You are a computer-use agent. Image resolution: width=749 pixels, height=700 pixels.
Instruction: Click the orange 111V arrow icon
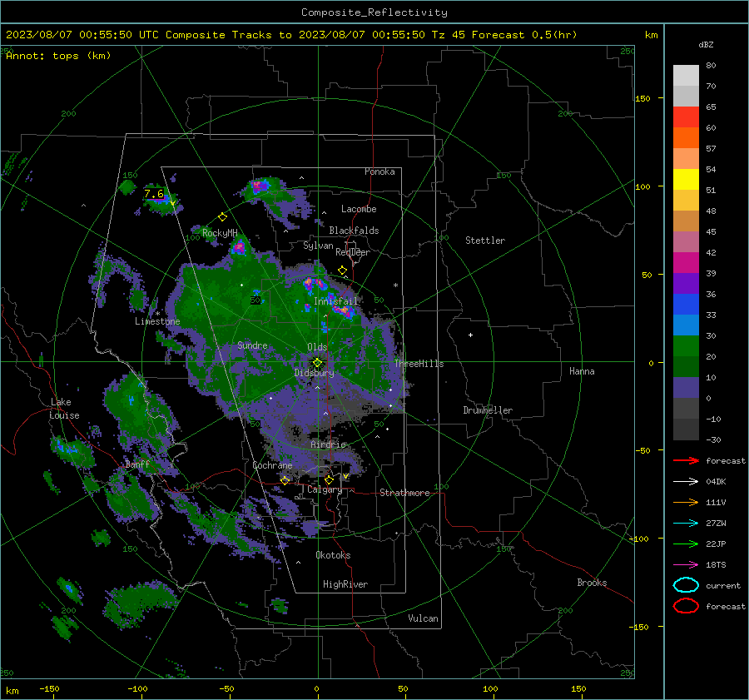(686, 502)
